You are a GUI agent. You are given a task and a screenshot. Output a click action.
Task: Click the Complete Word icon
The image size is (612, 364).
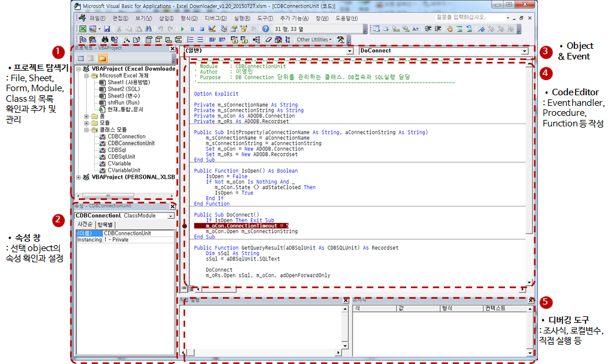coord(416,29)
